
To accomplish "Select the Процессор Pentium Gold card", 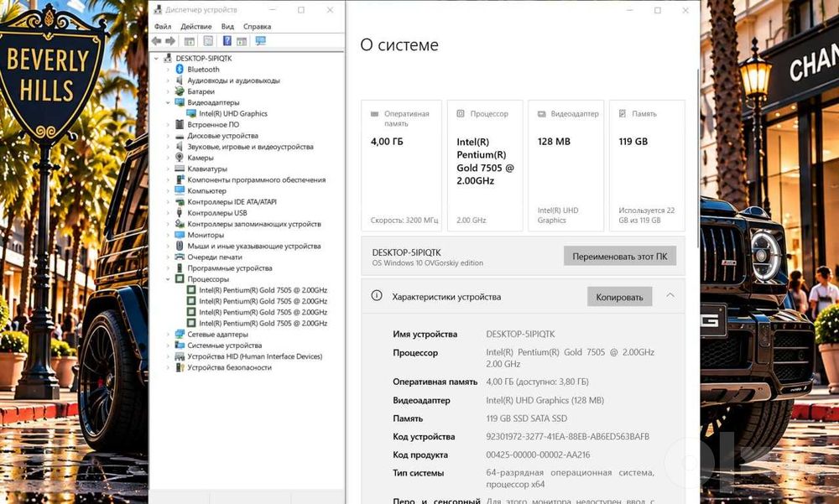I will pyautogui.click(x=485, y=165).
